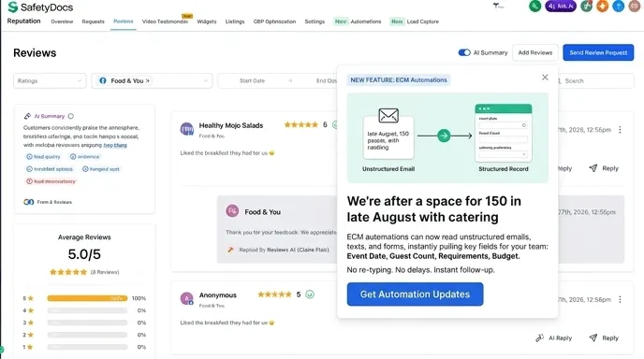
Task: Click Get Automation Updates button
Action: (x=415, y=294)
